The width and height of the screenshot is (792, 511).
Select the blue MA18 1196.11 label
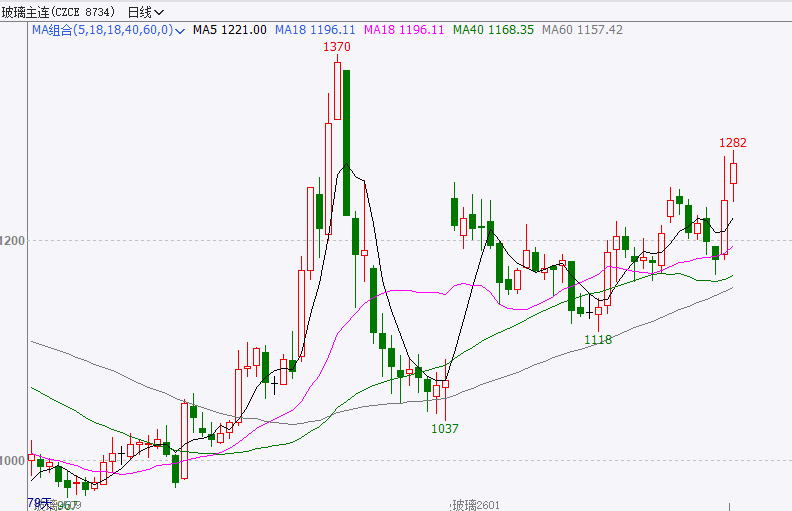[315, 30]
